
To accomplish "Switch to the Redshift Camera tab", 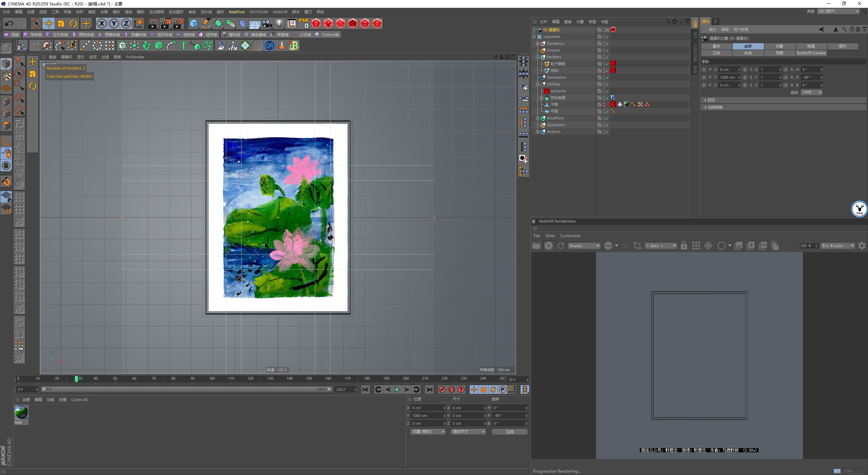I will tap(811, 53).
